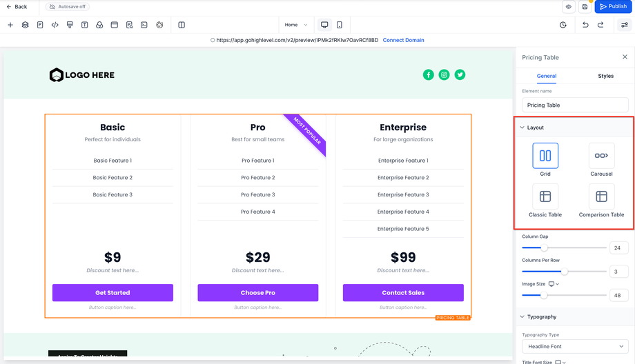Toggle the Autosave off switch
Viewport: 635px width, 364px height.
coord(68,7)
